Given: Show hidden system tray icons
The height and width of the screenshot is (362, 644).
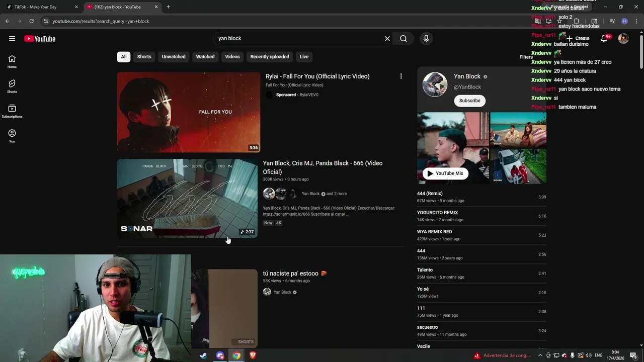Looking at the screenshot, I should [540, 355].
